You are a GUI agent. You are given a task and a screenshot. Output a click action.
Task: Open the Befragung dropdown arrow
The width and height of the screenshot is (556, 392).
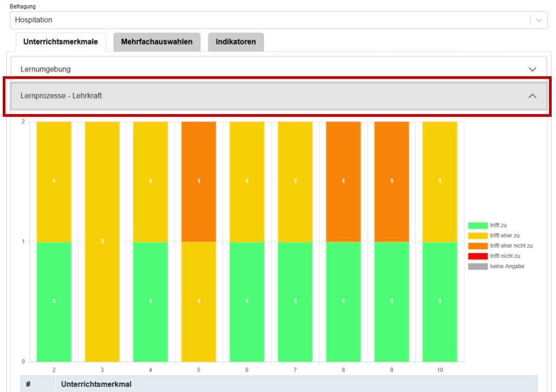point(539,20)
